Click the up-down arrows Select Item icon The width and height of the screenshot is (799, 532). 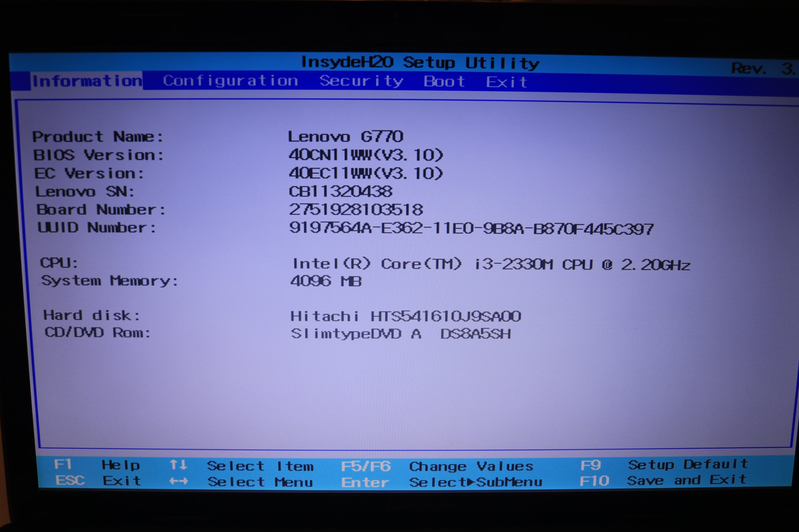[178, 464]
